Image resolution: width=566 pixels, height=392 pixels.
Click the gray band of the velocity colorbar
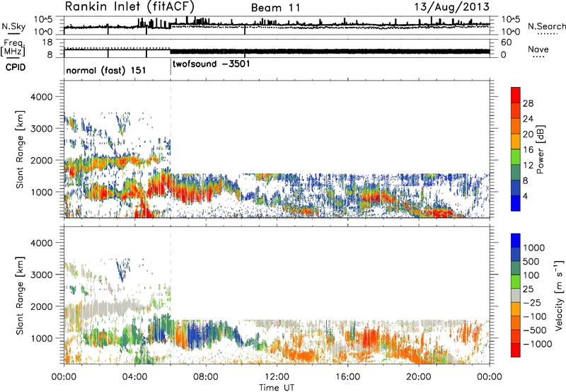tap(516, 296)
